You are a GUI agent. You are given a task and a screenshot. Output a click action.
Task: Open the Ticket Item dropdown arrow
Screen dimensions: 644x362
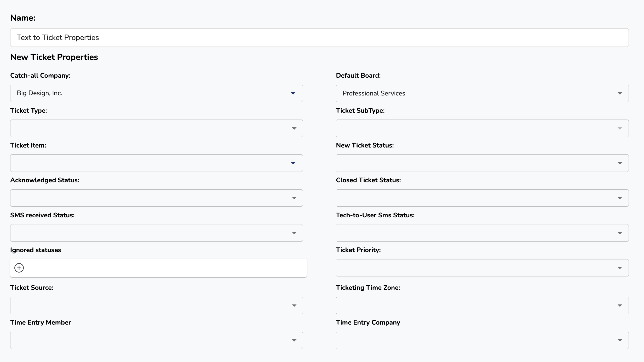pos(293,163)
